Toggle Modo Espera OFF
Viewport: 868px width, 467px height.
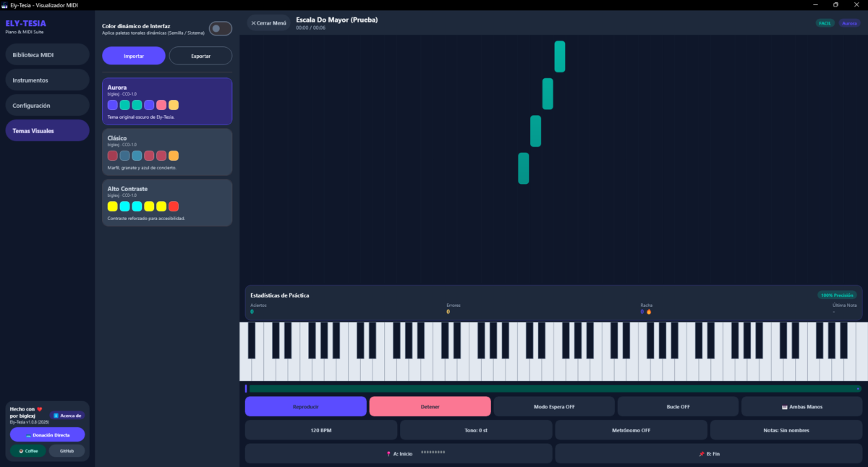(554, 406)
